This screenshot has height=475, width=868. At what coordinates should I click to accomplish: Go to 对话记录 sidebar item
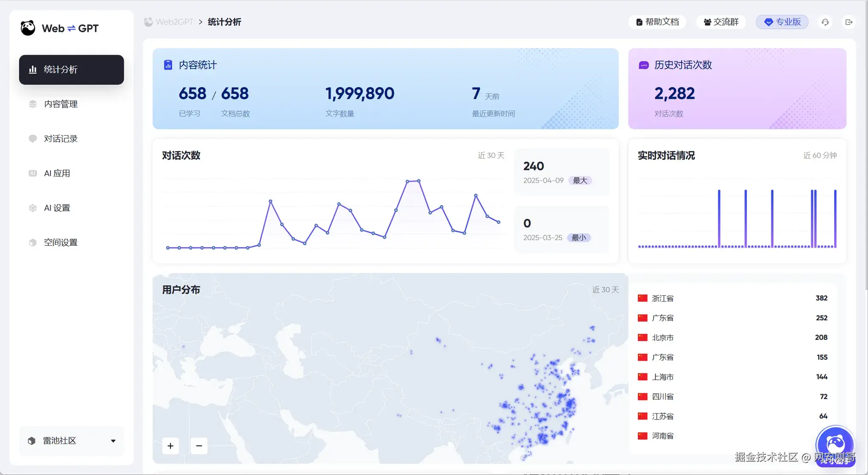(x=61, y=139)
